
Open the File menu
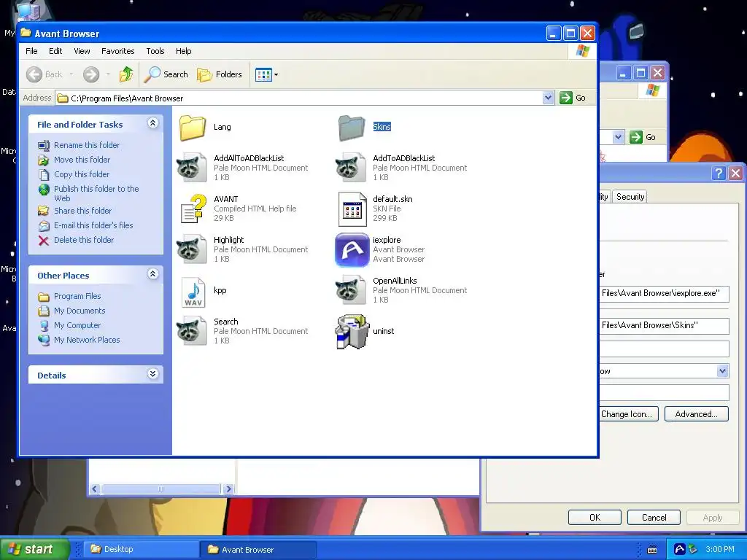click(31, 51)
